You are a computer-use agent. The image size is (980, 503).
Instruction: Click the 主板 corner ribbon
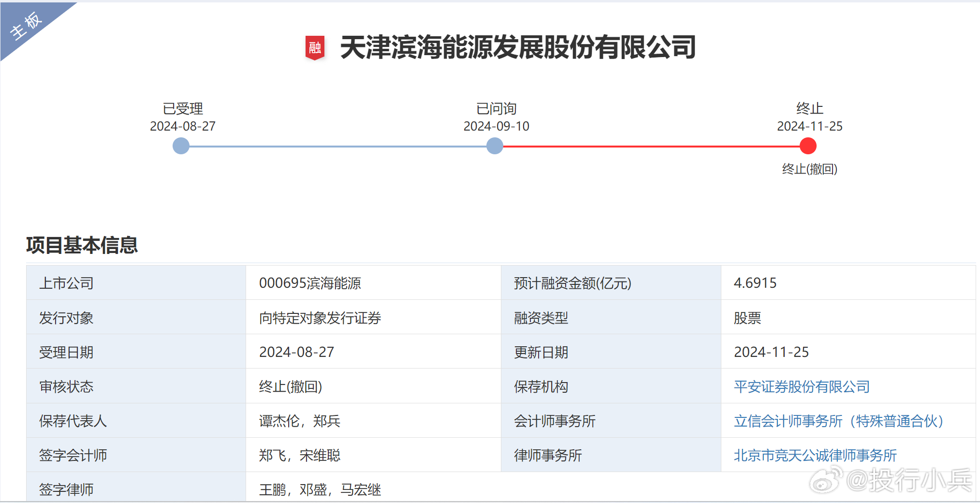click(27, 26)
